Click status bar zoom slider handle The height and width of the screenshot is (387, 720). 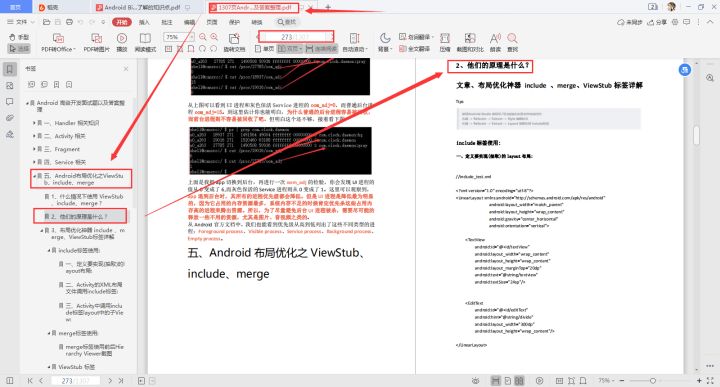pos(652,381)
